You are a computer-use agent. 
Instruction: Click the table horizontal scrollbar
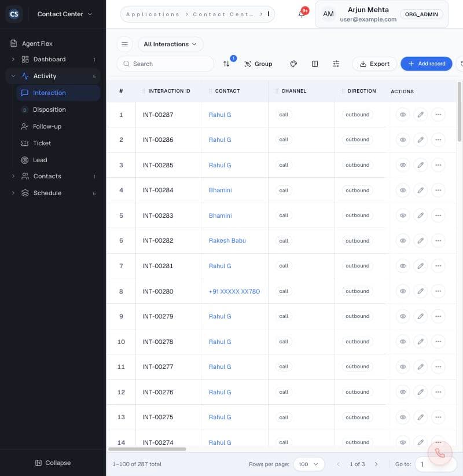[147, 449]
